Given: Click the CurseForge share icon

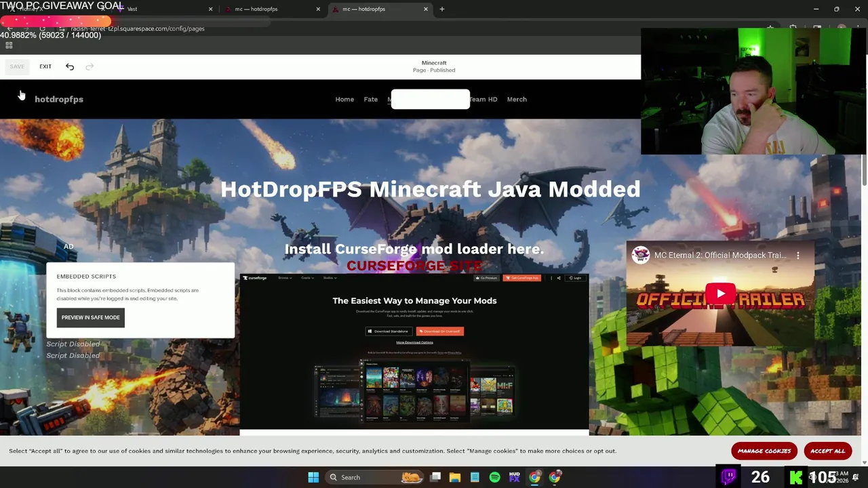Looking at the screenshot, I should click(559, 278).
